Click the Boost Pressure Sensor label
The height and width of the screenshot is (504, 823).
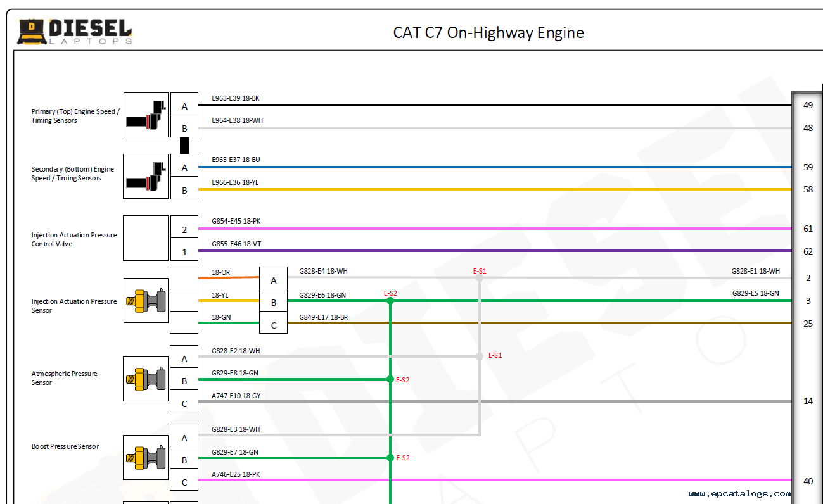[65, 446]
